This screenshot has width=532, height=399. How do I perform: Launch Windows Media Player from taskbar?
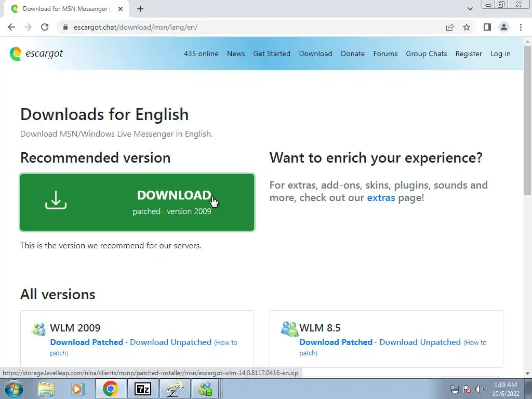tap(77, 389)
